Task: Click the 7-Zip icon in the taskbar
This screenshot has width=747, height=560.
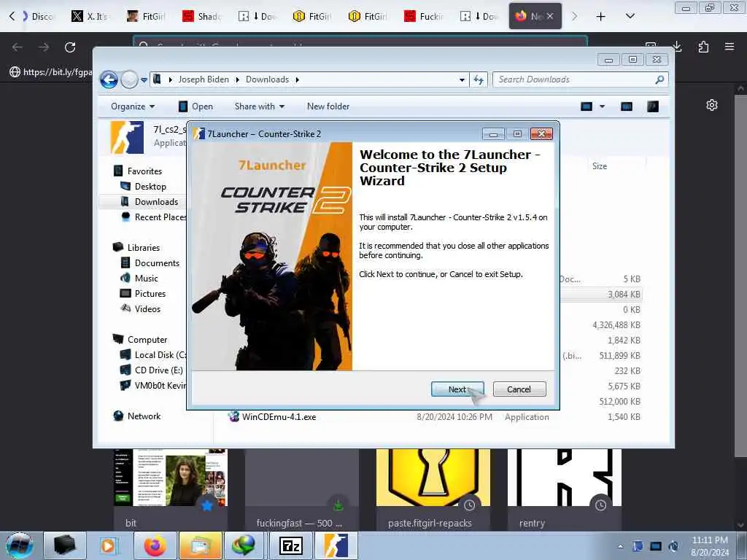Action: point(290,545)
